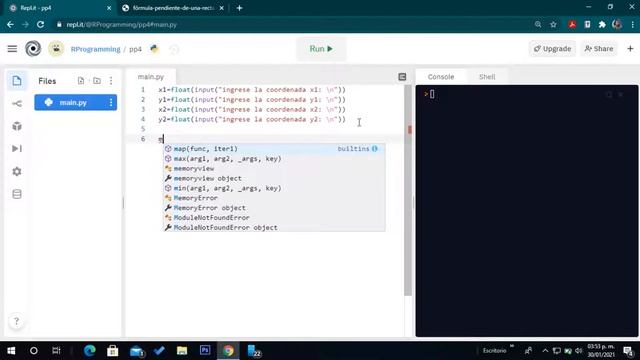The width and height of the screenshot is (640, 360).
Task: Go back in browser
Action: (10, 24)
